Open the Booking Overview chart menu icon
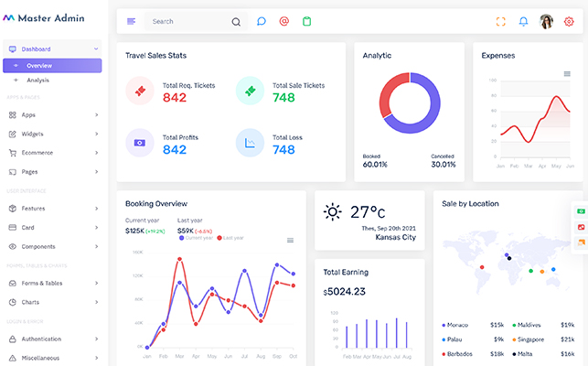Viewport: 588px width, 366px height. tap(291, 241)
